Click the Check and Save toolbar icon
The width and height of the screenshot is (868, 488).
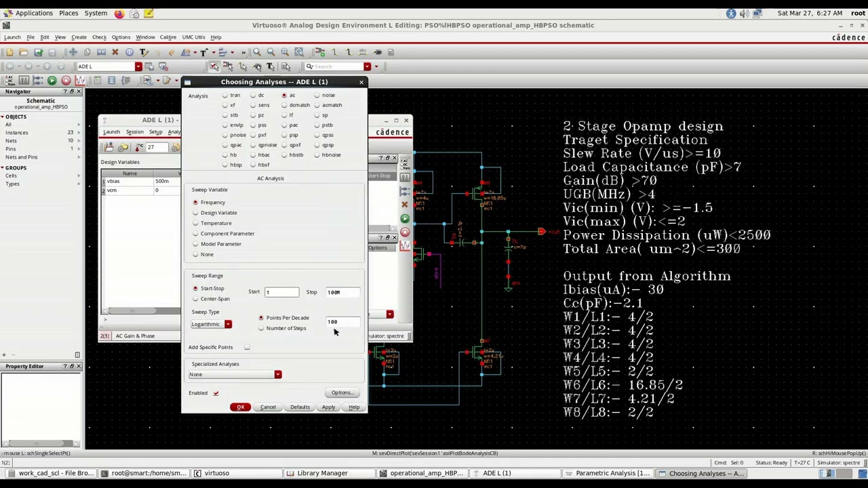click(x=38, y=52)
